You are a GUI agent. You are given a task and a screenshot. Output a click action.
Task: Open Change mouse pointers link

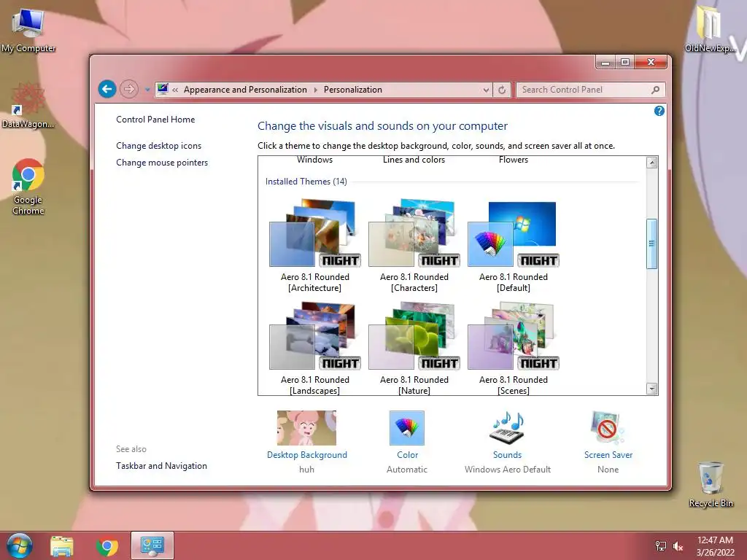click(162, 163)
